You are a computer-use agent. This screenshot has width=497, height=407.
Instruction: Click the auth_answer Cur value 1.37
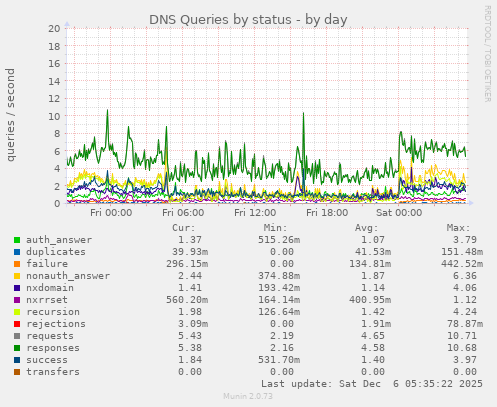pyautogui.click(x=190, y=240)
